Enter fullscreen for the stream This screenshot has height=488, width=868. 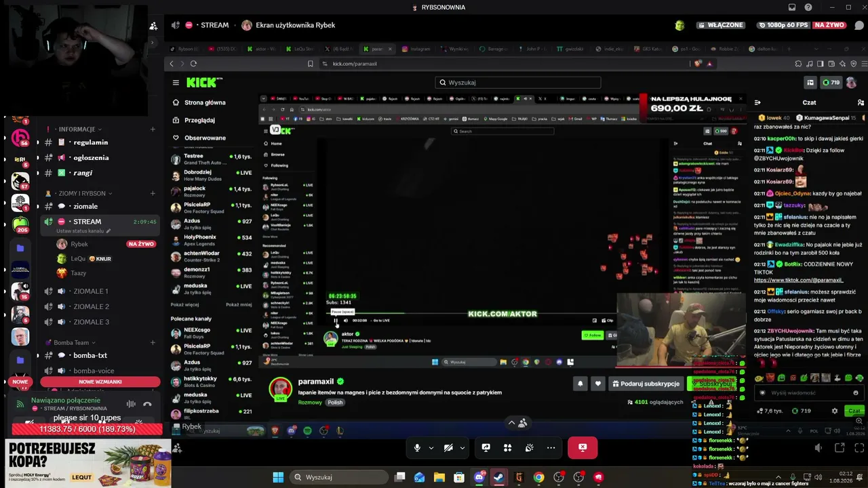coord(859,448)
